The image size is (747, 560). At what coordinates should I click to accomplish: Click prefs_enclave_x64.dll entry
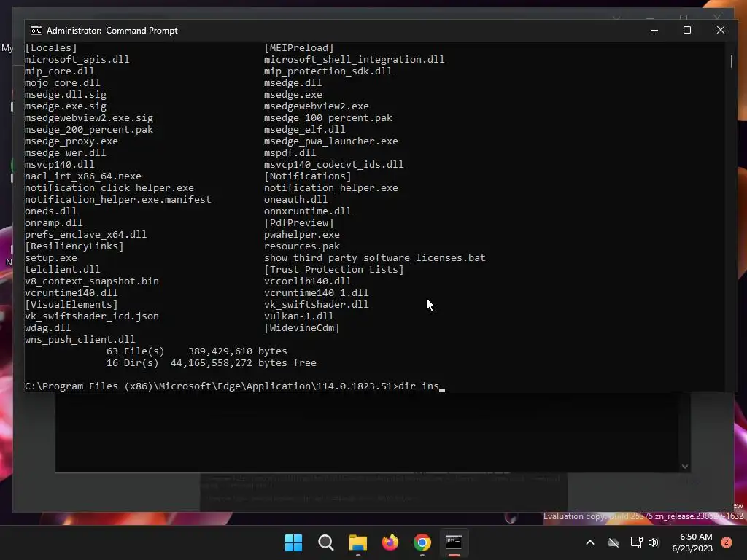[x=86, y=235]
